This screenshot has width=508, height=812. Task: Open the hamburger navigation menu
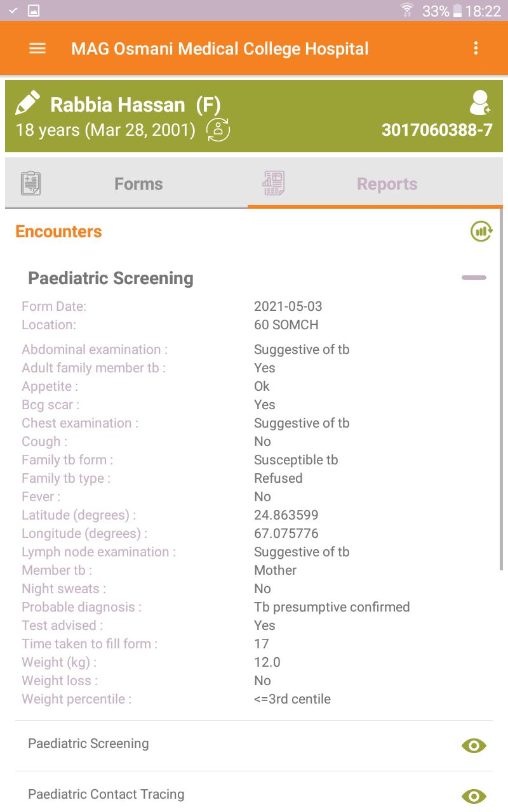click(37, 49)
